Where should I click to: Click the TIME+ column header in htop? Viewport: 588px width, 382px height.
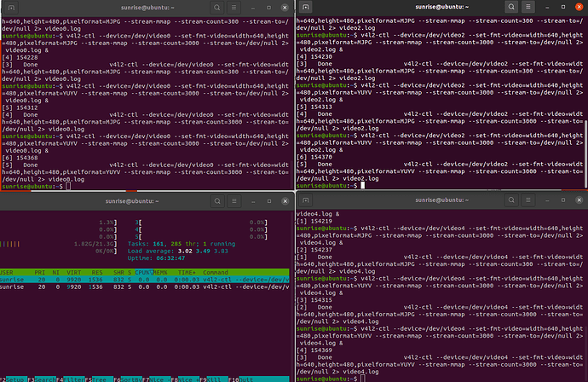[187, 272]
